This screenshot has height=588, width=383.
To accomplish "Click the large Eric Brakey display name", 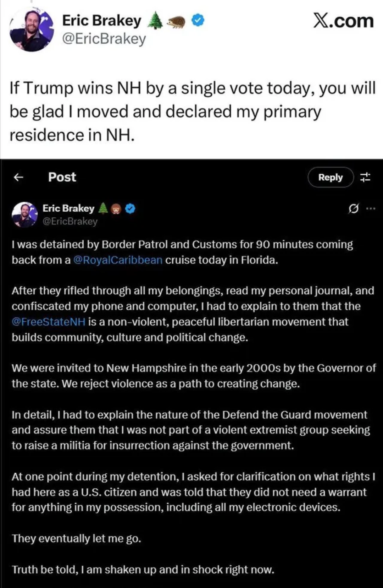I will tap(101, 21).
